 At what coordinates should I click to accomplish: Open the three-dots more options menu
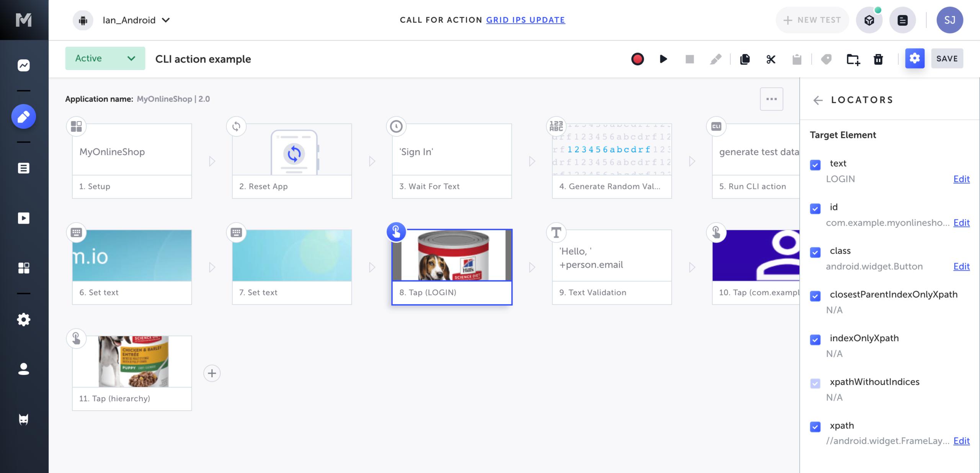pyautogui.click(x=771, y=99)
